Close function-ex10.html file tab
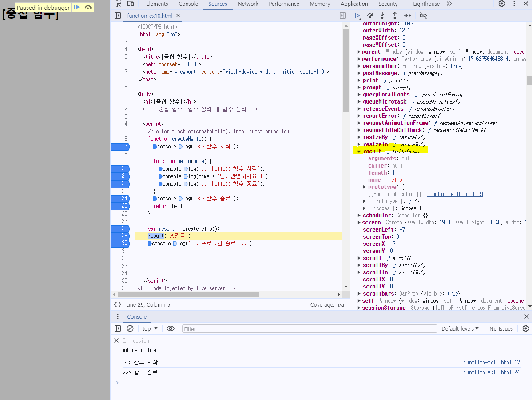The image size is (532, 400). [178, 16]
